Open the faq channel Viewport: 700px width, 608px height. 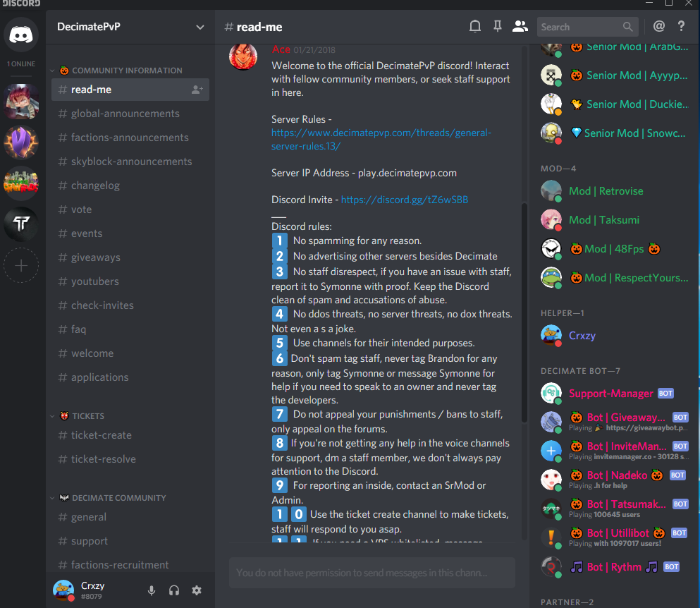pos(130,329)
